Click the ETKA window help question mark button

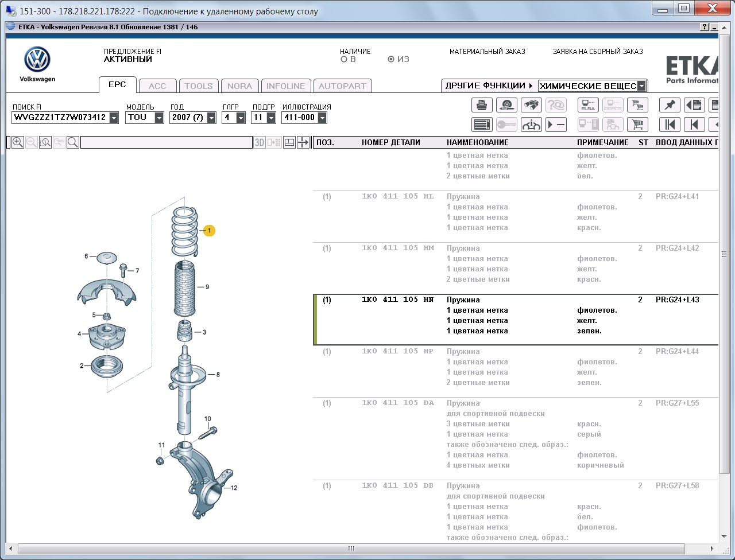[x=705, y=27]
